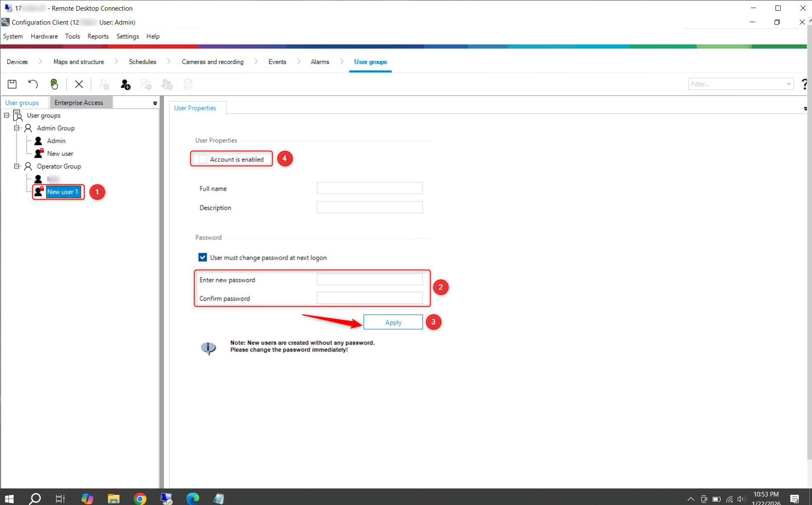
Task: Open the Tools menu
Action: tap(72, 37)
